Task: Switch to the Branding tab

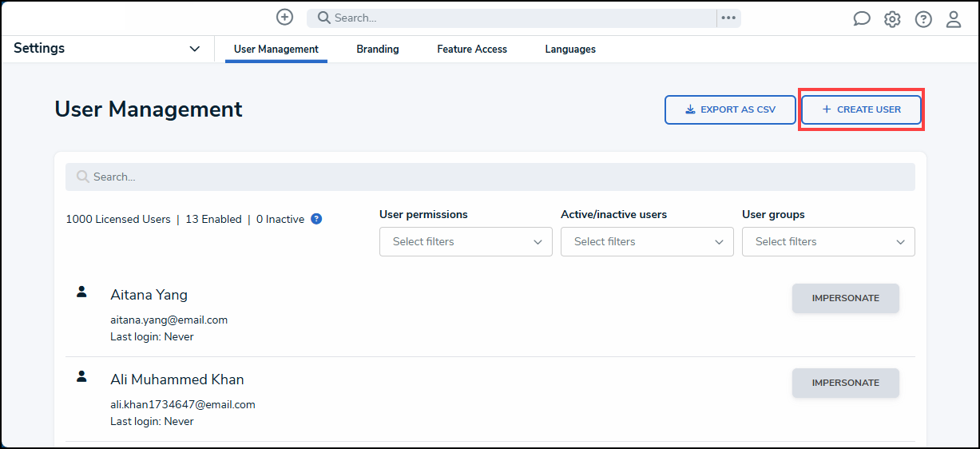Action: [x=378, y=49]
